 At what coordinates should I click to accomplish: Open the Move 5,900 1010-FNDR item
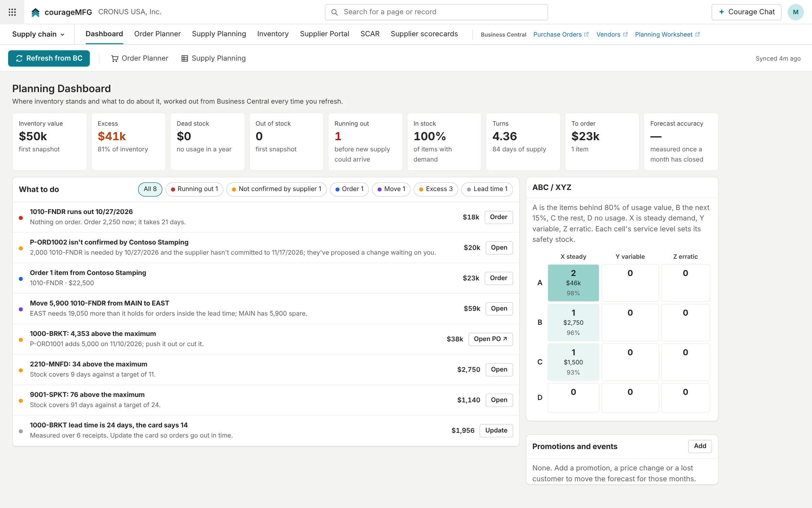(x=499, y=309)
